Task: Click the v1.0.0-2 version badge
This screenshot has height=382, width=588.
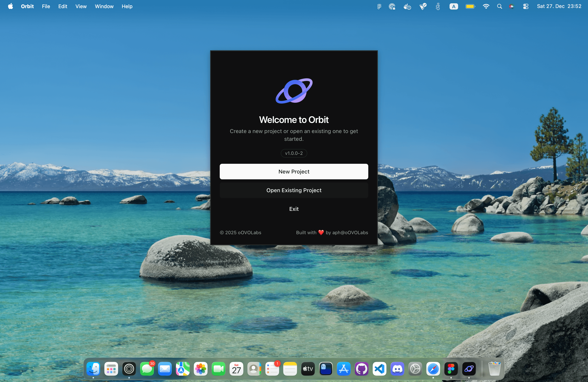Action: click(294, 153)
